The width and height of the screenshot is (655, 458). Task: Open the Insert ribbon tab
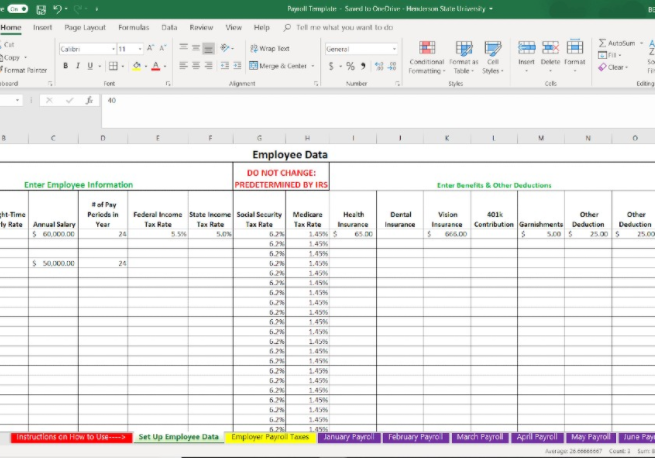click(42, 27)
